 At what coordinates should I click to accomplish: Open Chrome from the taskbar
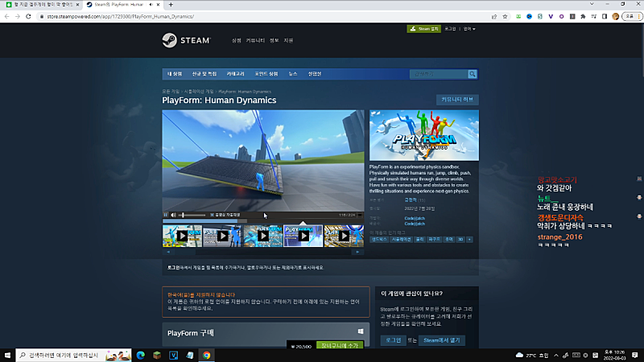207,355
